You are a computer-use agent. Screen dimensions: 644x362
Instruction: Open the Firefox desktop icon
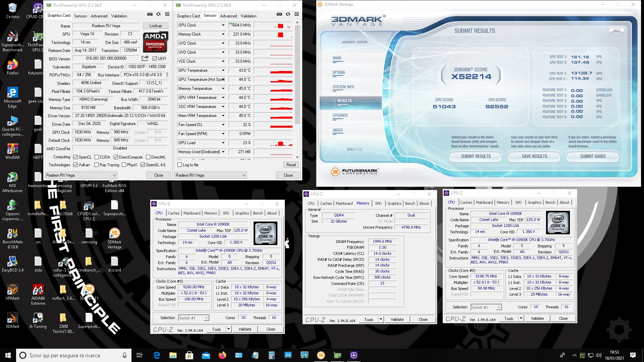12,67
